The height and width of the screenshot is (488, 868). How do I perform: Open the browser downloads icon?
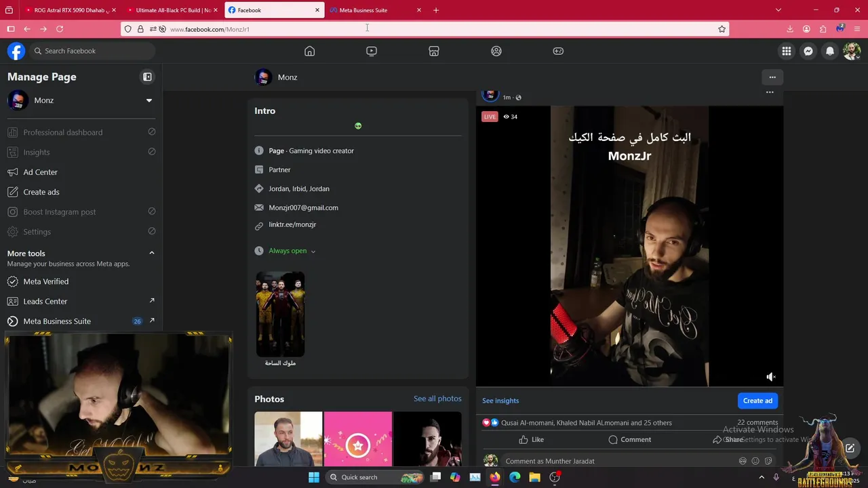point(790,29)
